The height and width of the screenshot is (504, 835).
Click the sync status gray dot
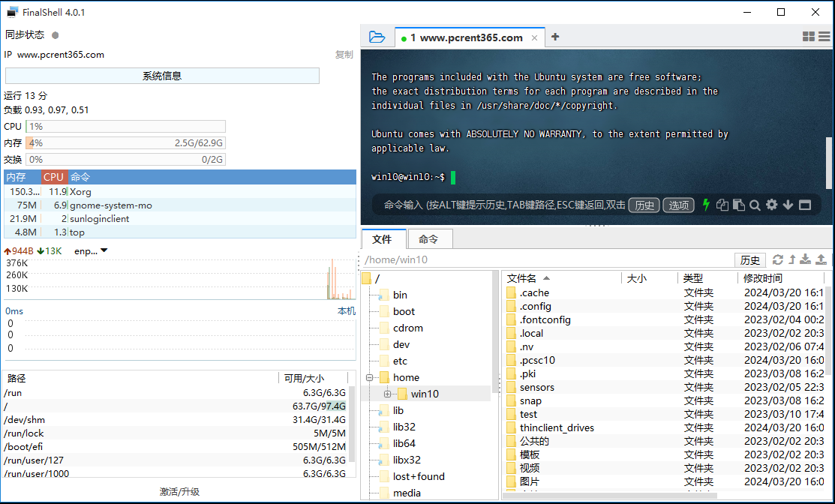click(x=56, y=35)
